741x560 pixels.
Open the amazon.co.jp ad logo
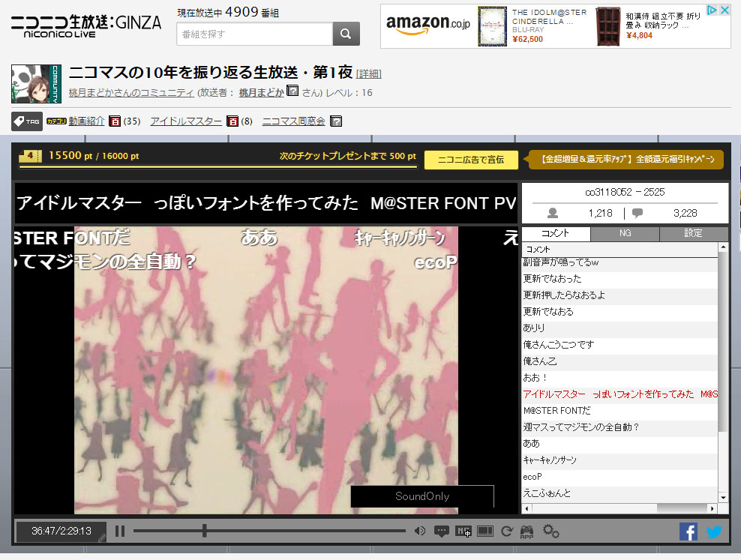tap(428, 25)
